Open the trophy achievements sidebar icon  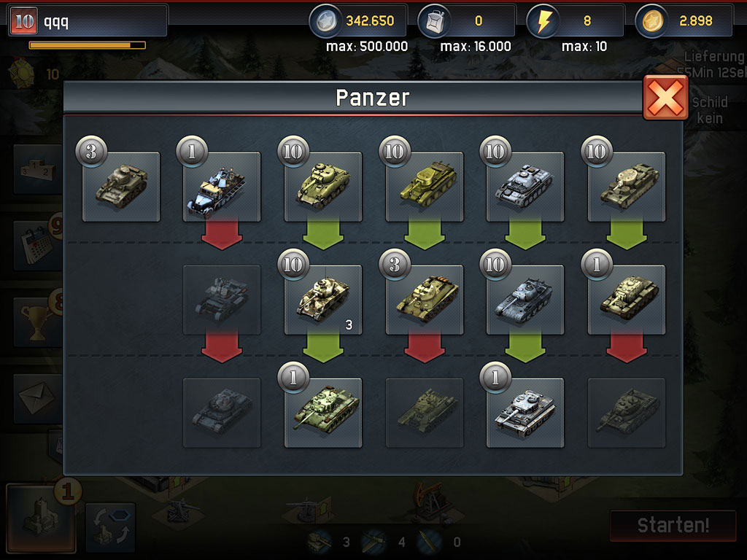(x=38, y=322)
